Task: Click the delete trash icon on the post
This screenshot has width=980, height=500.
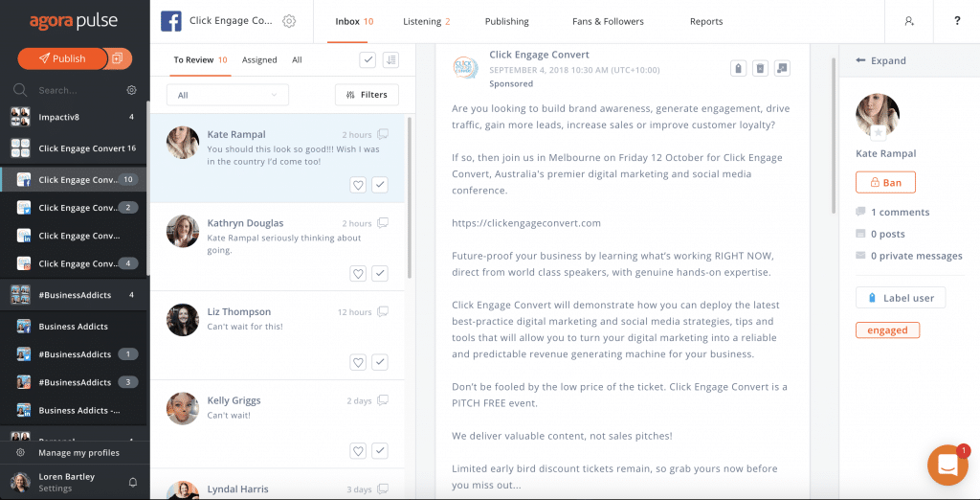Action: 760,68
